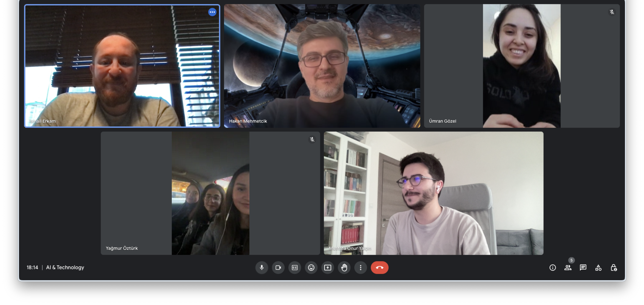Click Ümran Gözel's video tile
The width and height of the screenshot is (644, 305).
(x=522, y=66)
